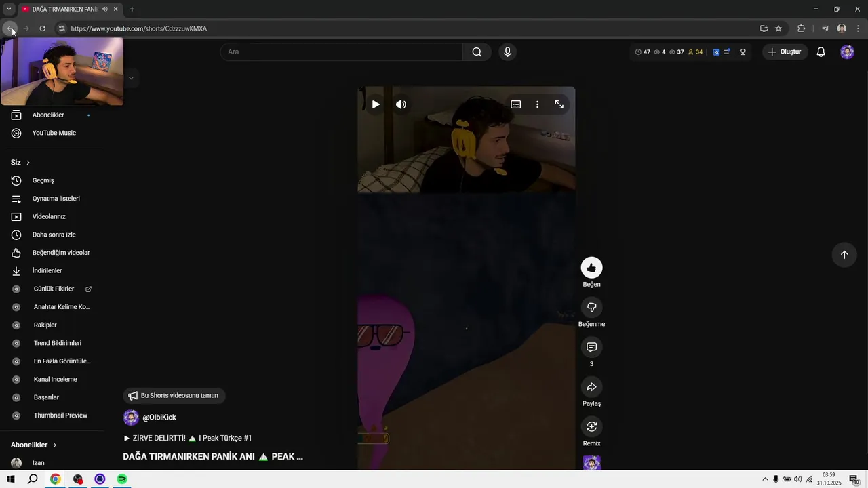Viewport: 868px width, 488px height.
Task: Open linked video ZİRVE DELİRTTİ! Peak Türkçe #1
Action: [187, 439]
